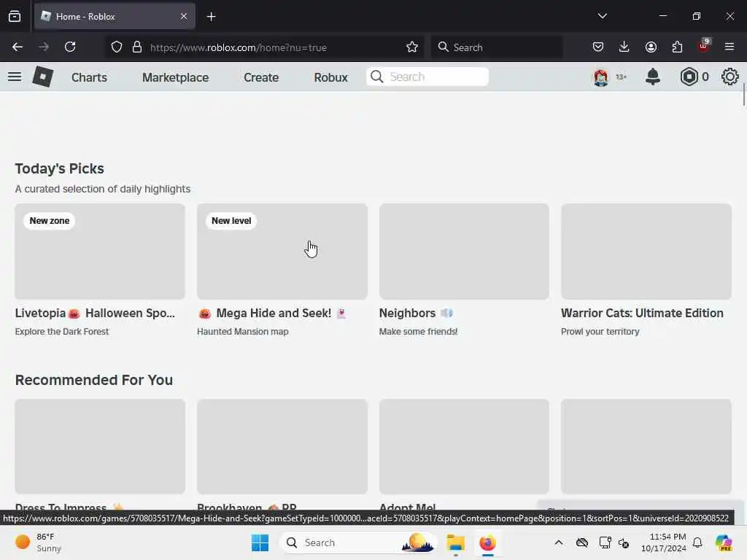Focus the Firefox search box

tap(497, 47)
